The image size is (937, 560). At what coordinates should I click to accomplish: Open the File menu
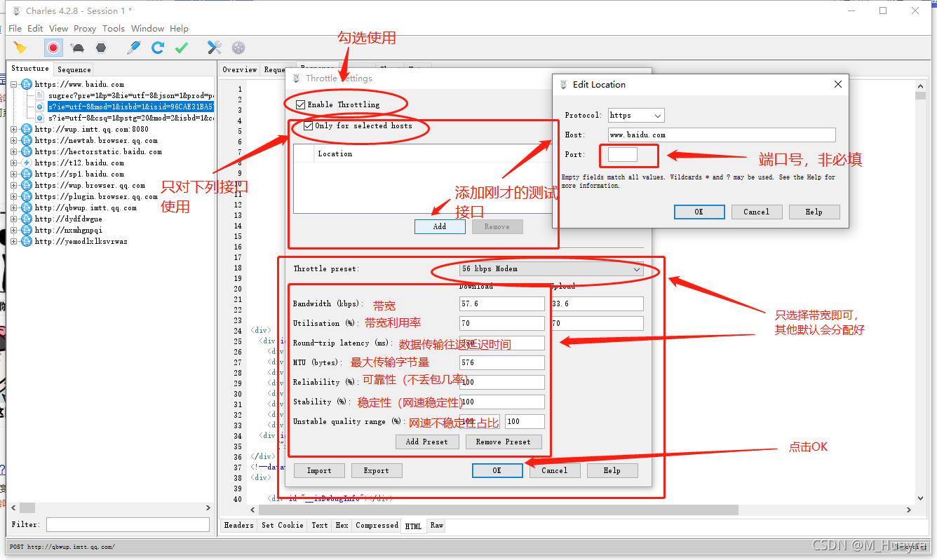pyautogui.click(x=15, y=29)
